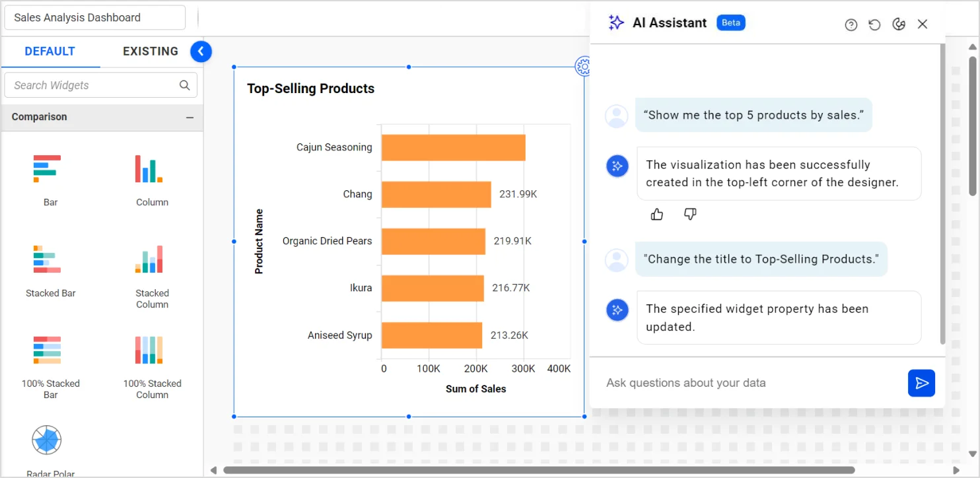Collapse the widgets side panel
Screen dimensions: 980x478
coord(201,51)
